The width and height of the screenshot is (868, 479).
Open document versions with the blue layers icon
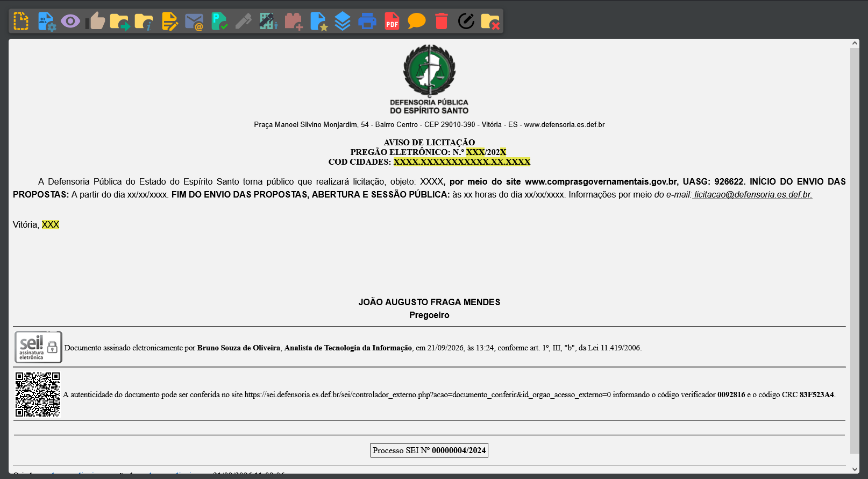343,21
